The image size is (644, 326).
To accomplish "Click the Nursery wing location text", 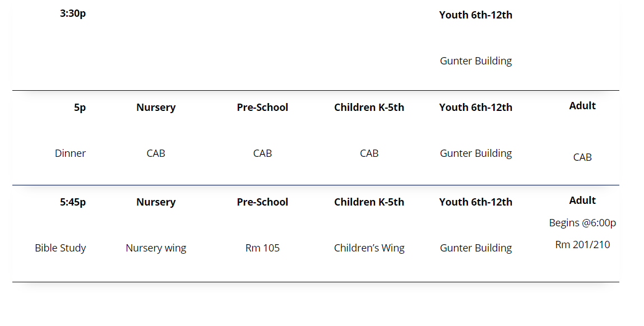I will (156, 248).
